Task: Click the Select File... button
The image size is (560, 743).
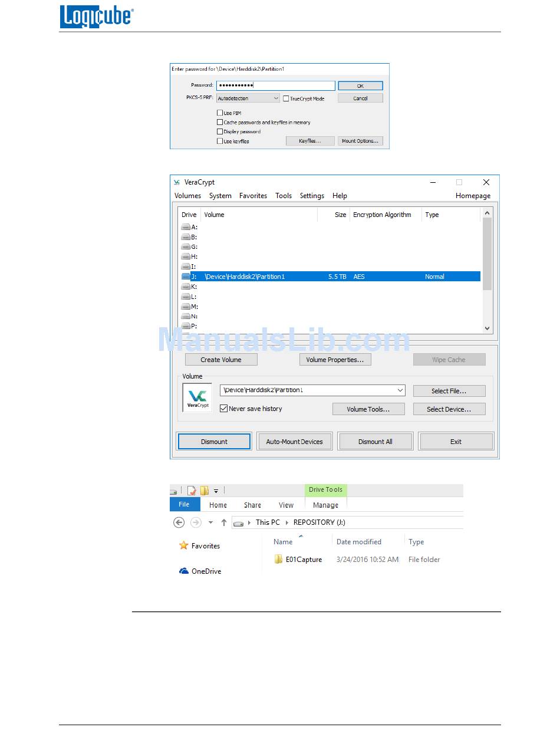Action: (x=449, y=391)
